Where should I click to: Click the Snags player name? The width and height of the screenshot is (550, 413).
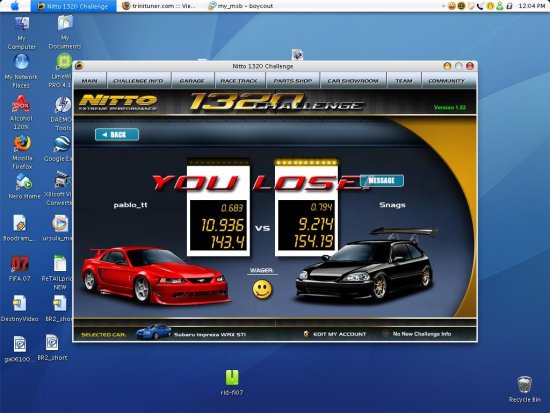392,205
